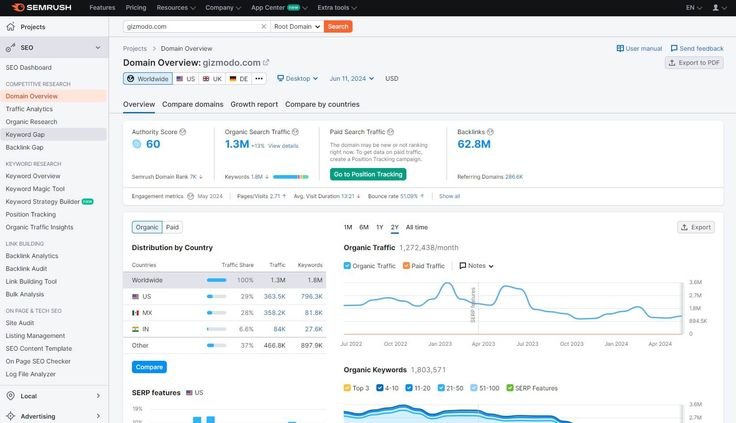
Task: Toggle SERP Features checkbox
Action: pos(510,388)
